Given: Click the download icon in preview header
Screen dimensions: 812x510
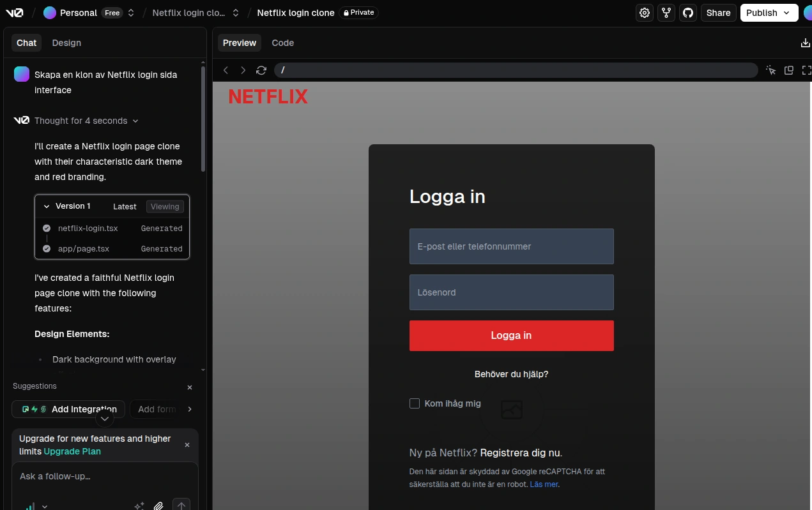Looking at the screenshot, I should point(805,43).
